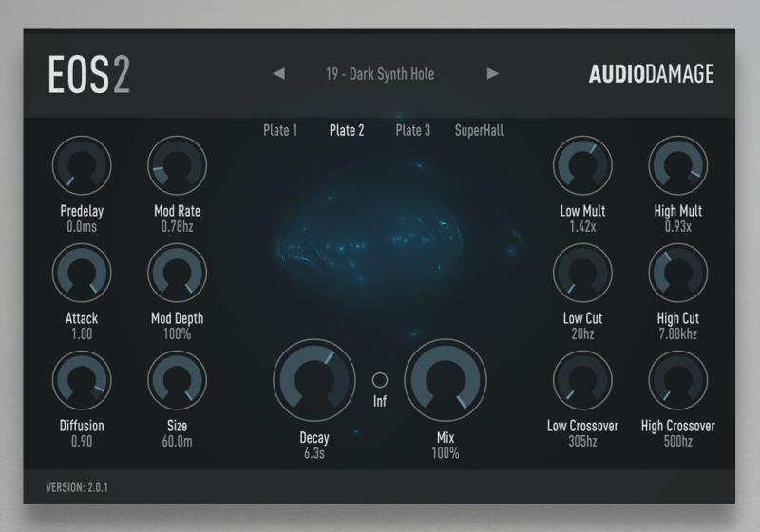Click the High Crossover value 500hz
Screen dimensions: 760x532
pos(678,442)
